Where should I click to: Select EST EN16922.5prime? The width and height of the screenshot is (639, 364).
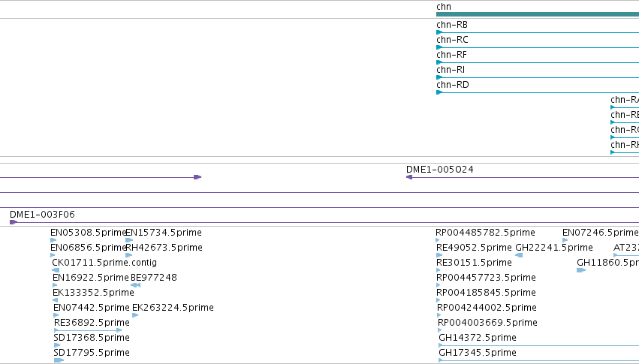[90, 278]
